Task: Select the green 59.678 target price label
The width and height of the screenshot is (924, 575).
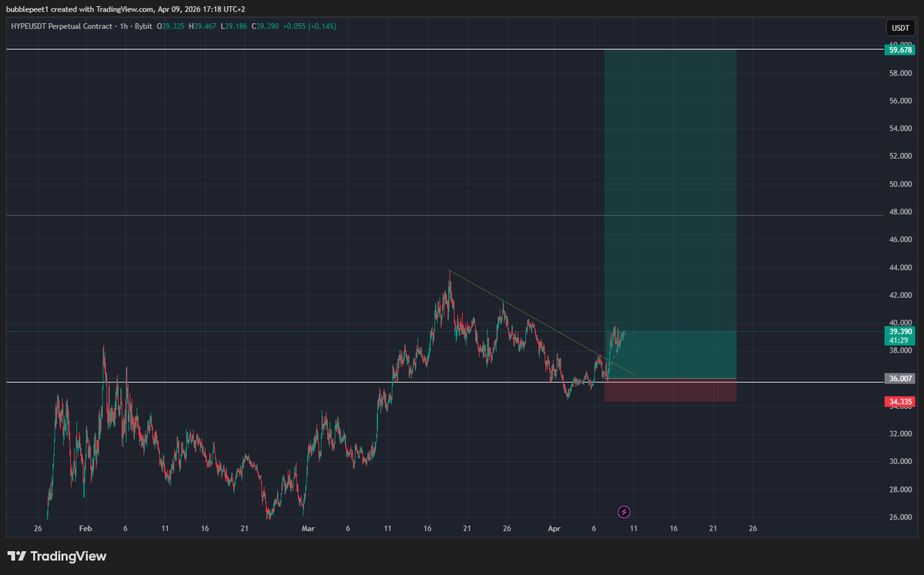Action: click(x=900, y=49)
